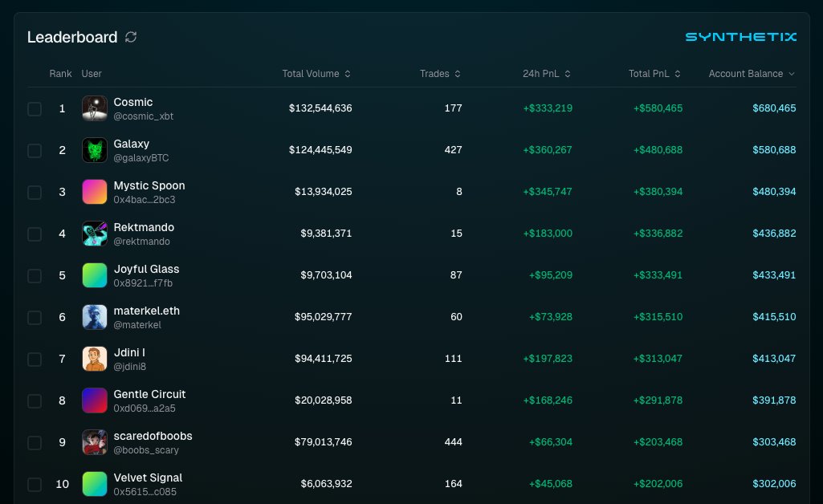823x504 pixels.
Task: Select the checkbox for Mystic Spoon
Action: click(x=35, y=192)
